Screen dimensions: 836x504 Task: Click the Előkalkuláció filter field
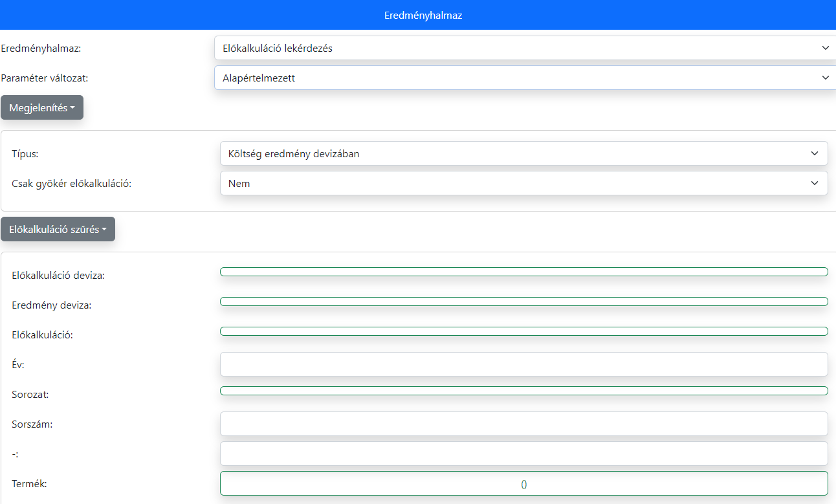(x=524, y=331)
